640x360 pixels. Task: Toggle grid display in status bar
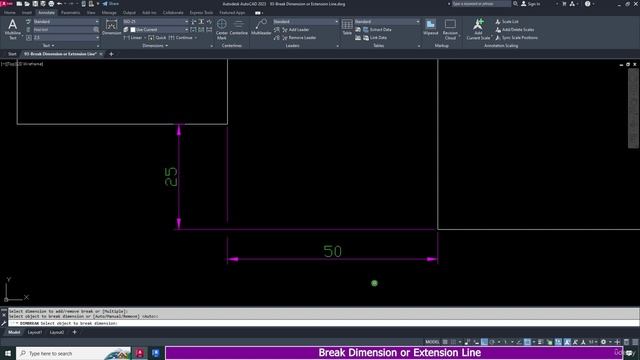(445, 342)
